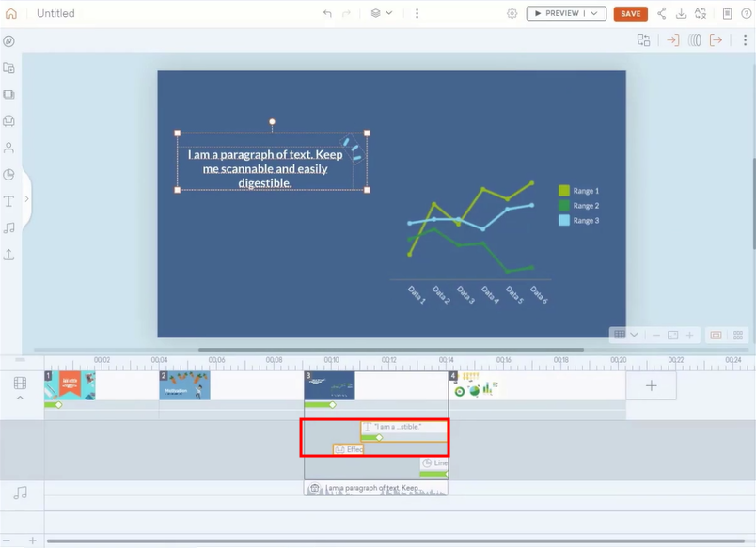Image resolution: width=756 pixels, height=548 pixels.
Task: Open the notes panel icon
Action: 727,13
